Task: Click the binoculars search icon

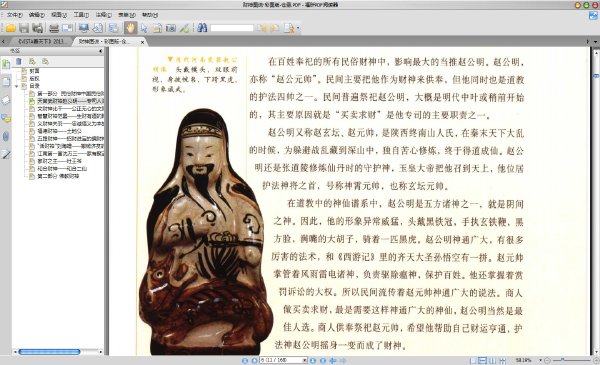Action: 202,28
